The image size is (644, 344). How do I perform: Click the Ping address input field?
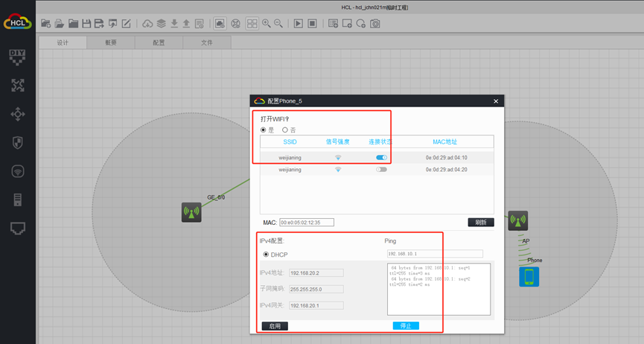[x=434, y=254]
